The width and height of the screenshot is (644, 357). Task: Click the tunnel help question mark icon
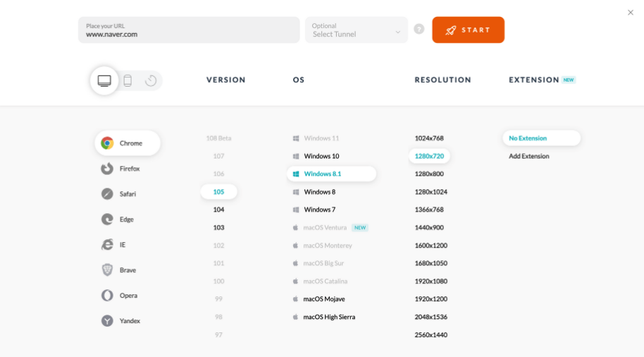click(419, 29)
